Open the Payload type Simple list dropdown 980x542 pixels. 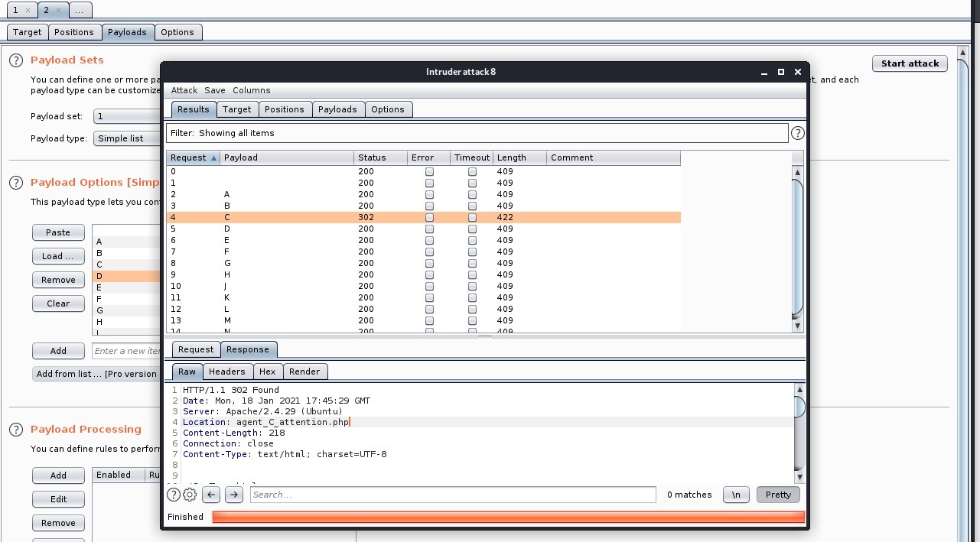pyautogui.click(x=126, y=138)
